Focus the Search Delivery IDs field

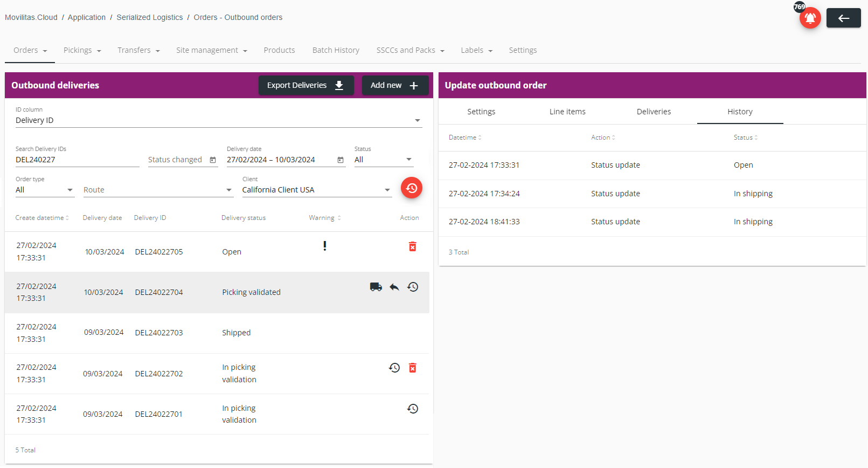tap(77, 160)
